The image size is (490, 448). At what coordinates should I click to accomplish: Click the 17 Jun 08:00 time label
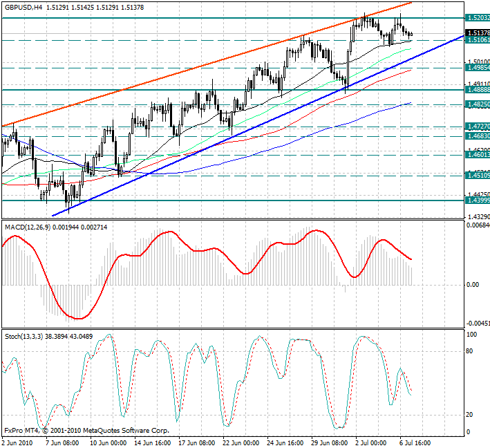(x=196, y=443)
